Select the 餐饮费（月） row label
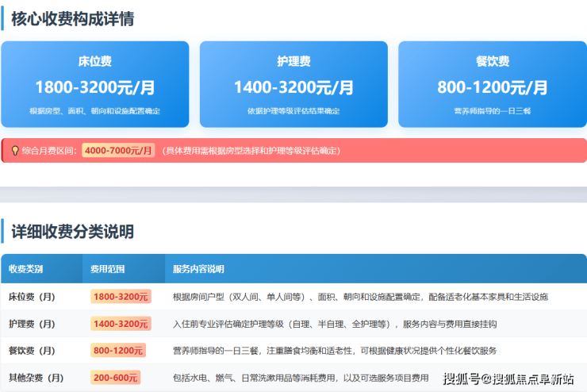 32,351
